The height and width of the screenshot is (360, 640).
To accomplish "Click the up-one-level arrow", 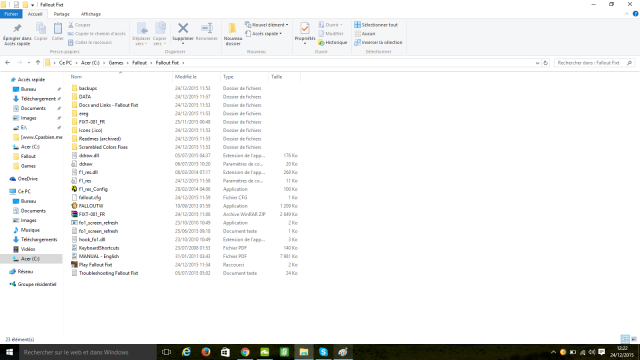I will (38, 63).
